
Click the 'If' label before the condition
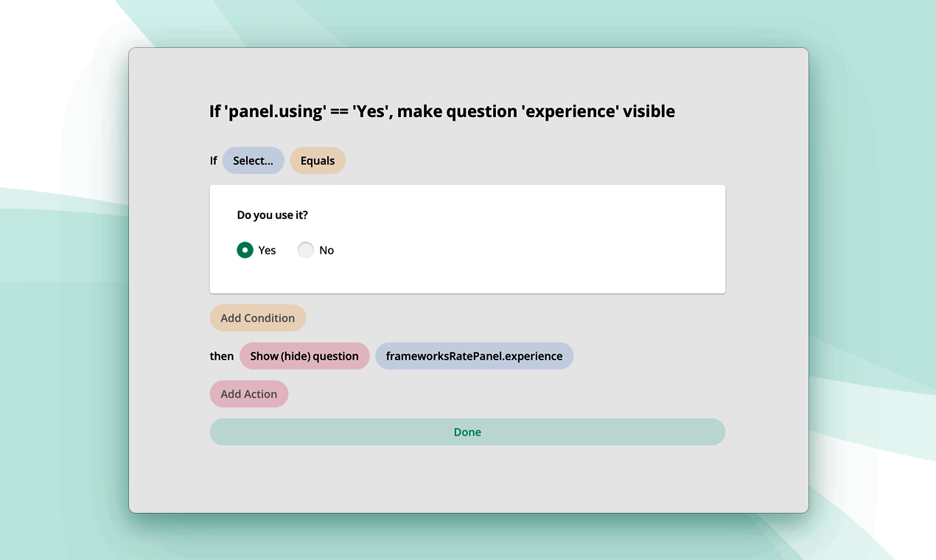click(213, 160)
